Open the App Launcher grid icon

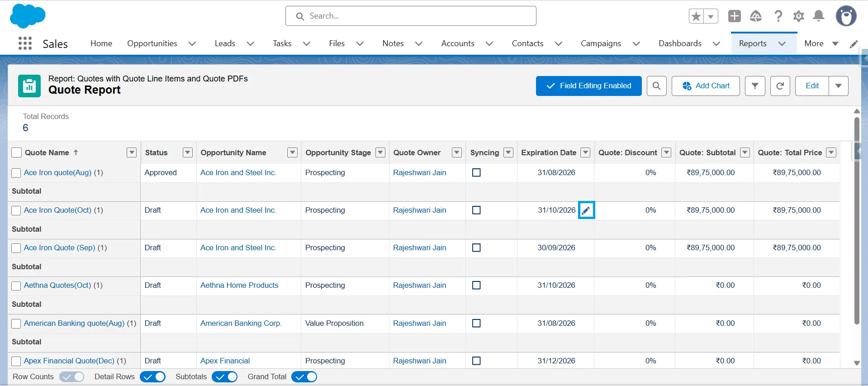[x=25, y=43]
